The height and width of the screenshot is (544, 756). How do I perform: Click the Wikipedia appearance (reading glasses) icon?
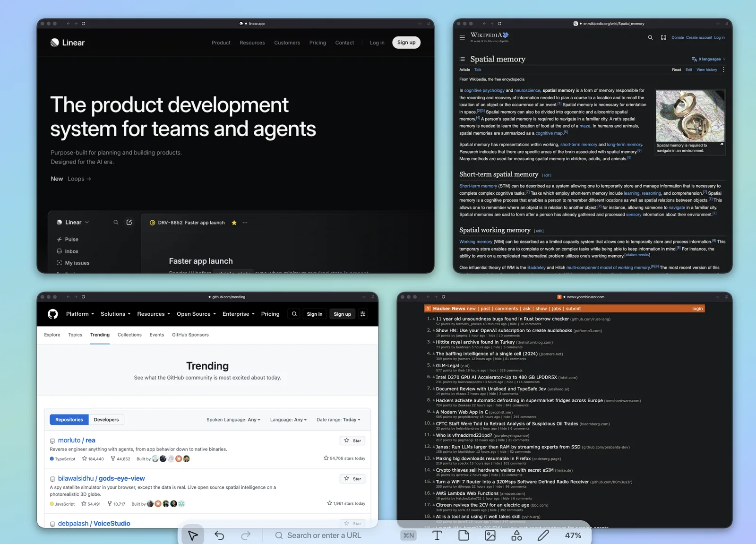pos(663,37)
